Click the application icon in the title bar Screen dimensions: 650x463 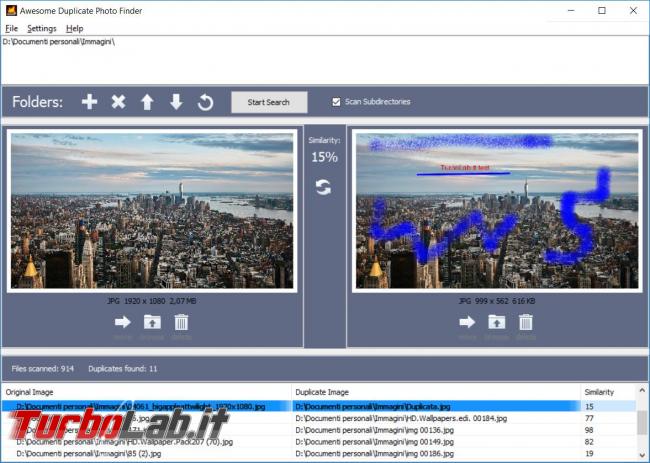(x=11, y=10)
